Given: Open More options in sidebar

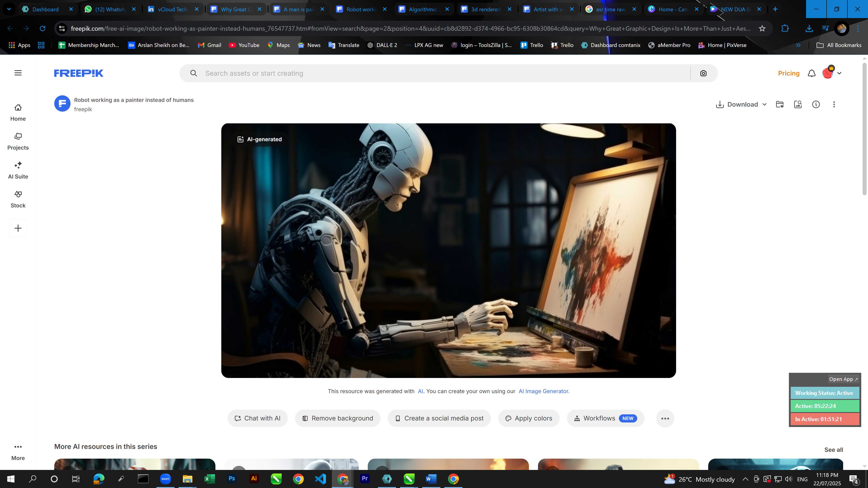Looking at the screenshot, I should click(x=18, y=452).
